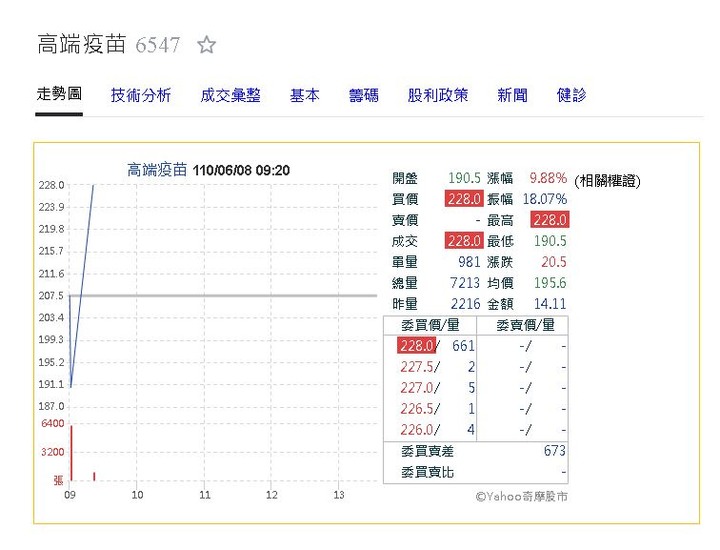Image resolution: width=720 pixels, height=550 pixels.
Task: Click the 10 o'clock x-axis label
Action: pos(137,495)
